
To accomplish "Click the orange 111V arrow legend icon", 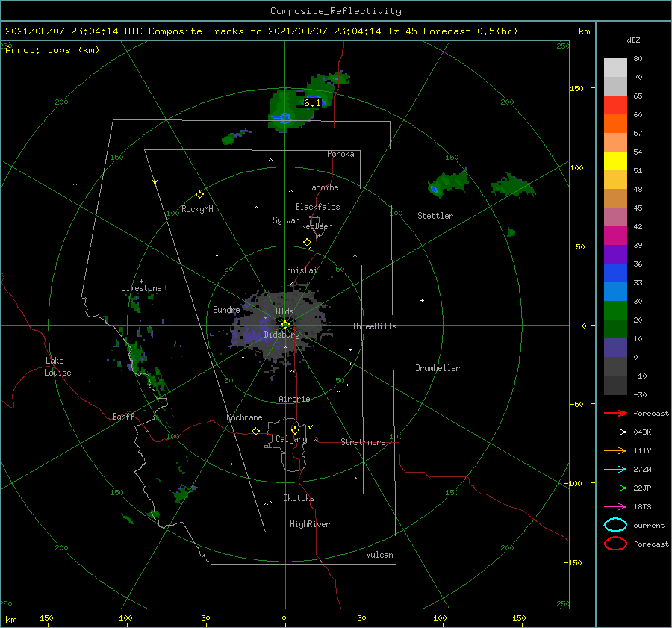I will (615, 450).
